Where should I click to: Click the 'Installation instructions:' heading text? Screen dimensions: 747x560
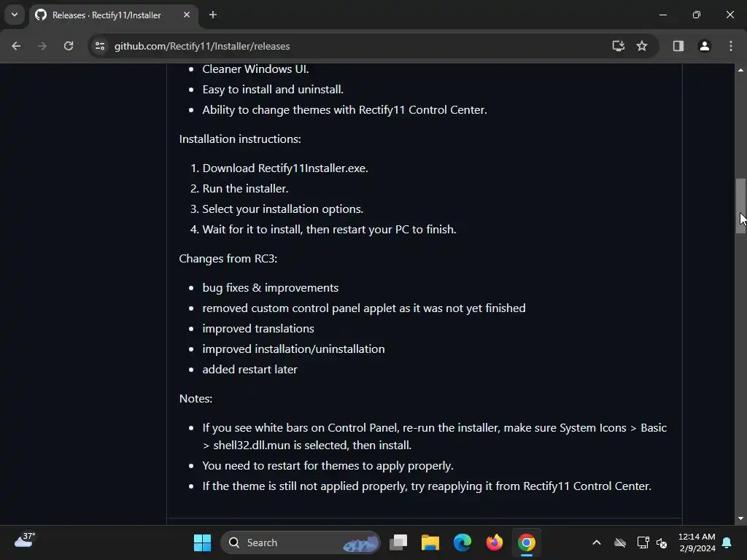239,139
